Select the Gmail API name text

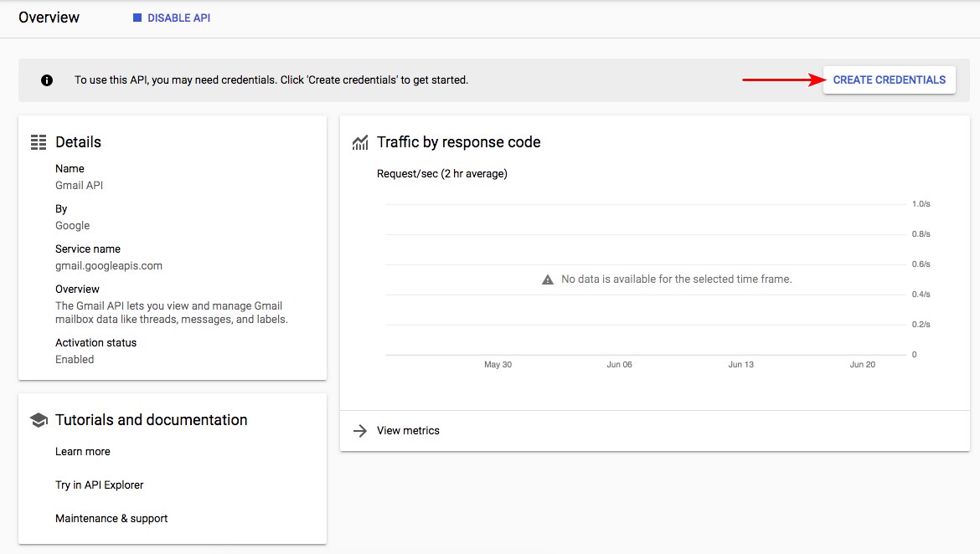79,185
